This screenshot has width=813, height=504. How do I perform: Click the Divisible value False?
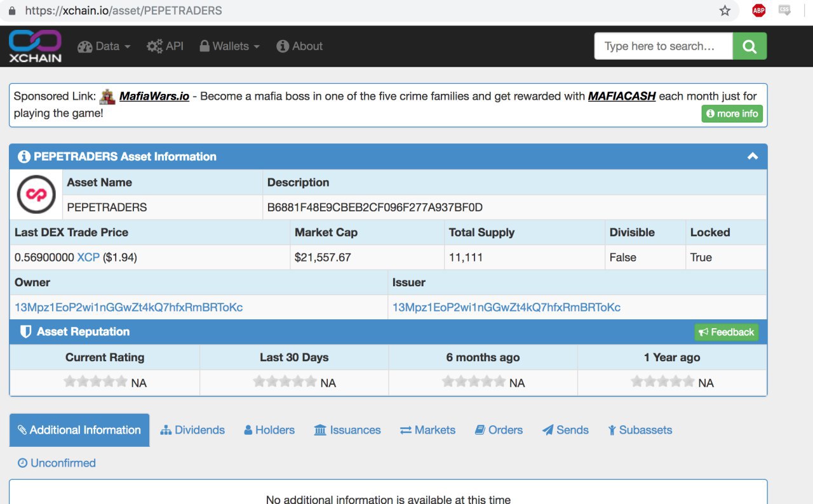622,258
